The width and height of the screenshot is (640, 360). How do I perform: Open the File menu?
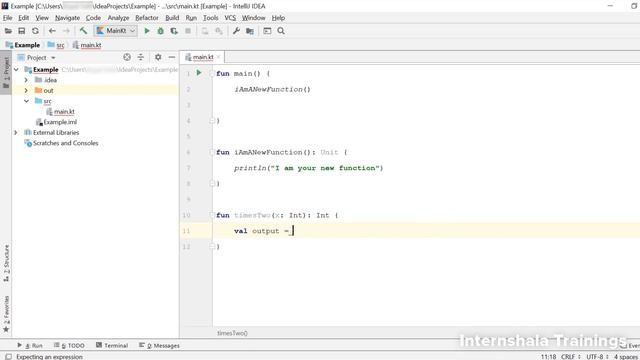pos(7,18)
